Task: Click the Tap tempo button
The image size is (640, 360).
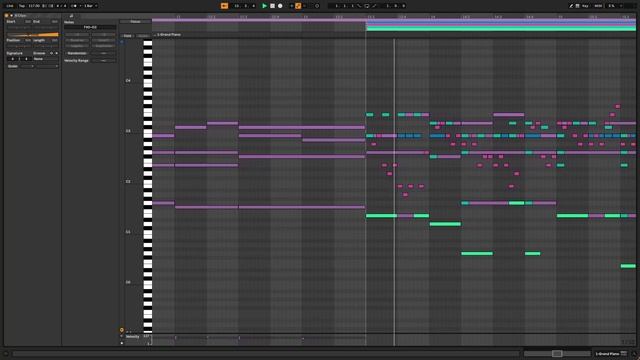Action: point(22,6)
